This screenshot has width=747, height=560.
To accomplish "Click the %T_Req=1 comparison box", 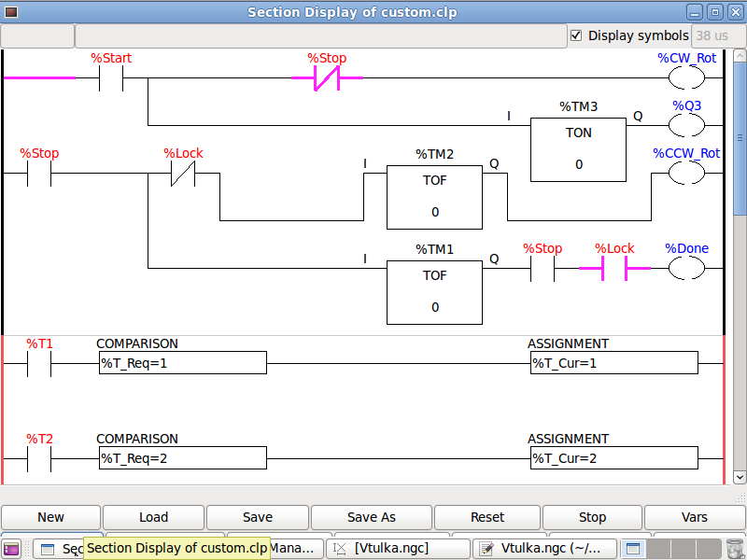I will tap(183, 363).
